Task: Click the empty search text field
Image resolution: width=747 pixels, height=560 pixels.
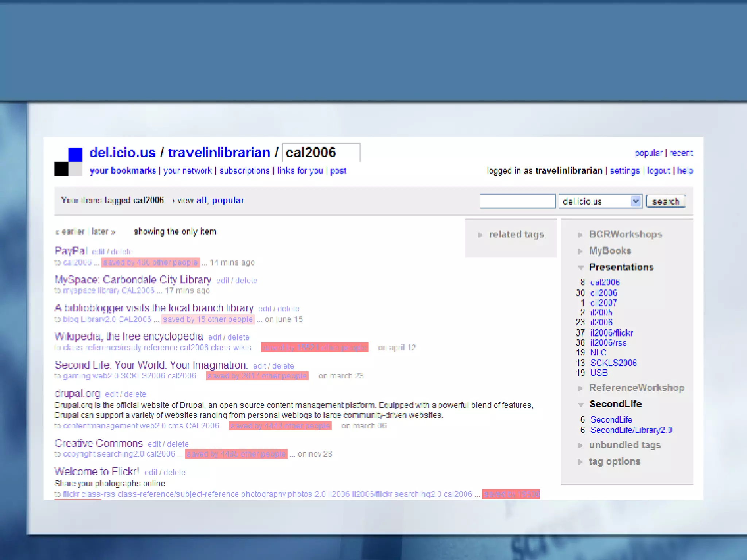Action: pyautogui.click(x=517, y=201)
